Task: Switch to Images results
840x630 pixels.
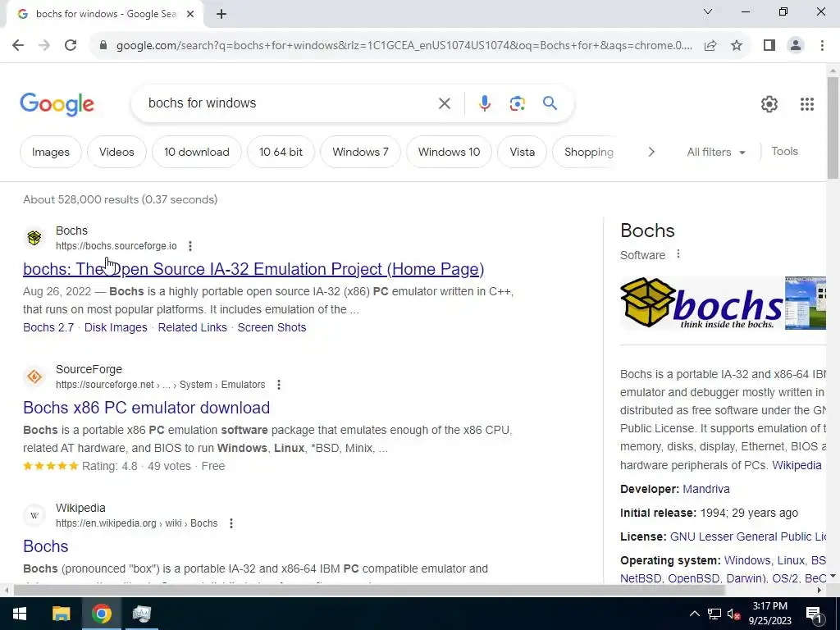Action: coord(50,152)
